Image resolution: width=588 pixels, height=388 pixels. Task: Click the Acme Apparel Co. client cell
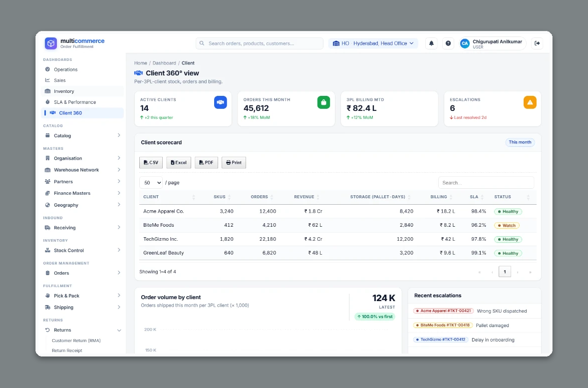164,211
